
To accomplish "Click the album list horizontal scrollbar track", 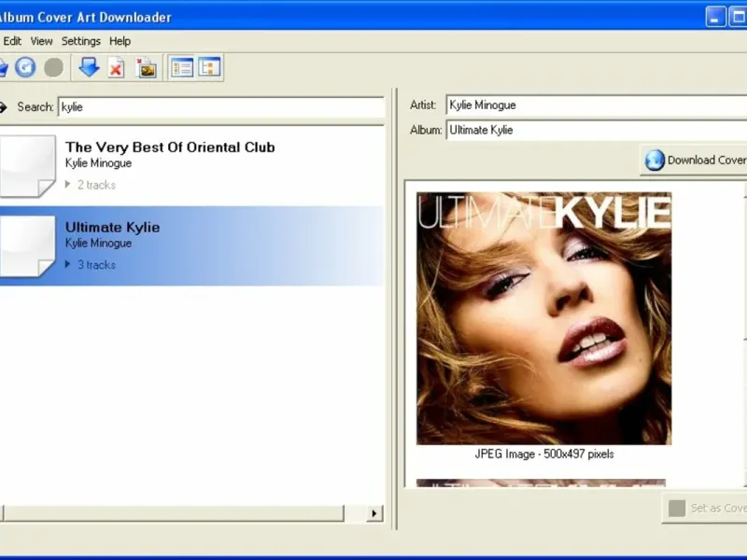I will click(355, 513).
